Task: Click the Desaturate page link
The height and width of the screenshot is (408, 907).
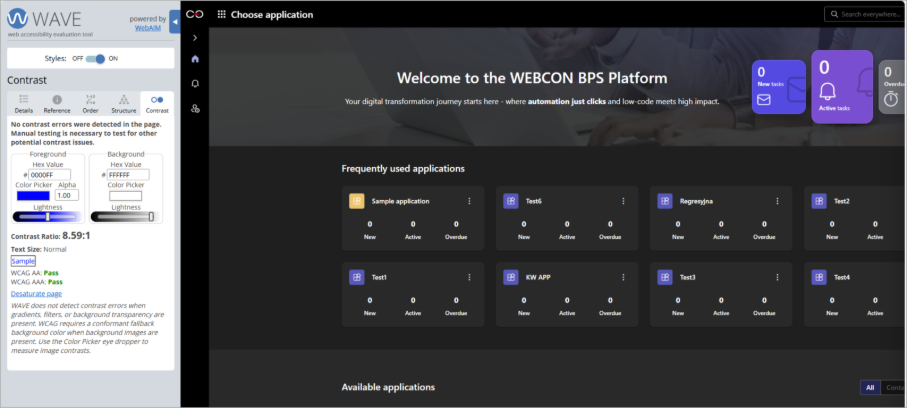Action: [x=36, y=294]
